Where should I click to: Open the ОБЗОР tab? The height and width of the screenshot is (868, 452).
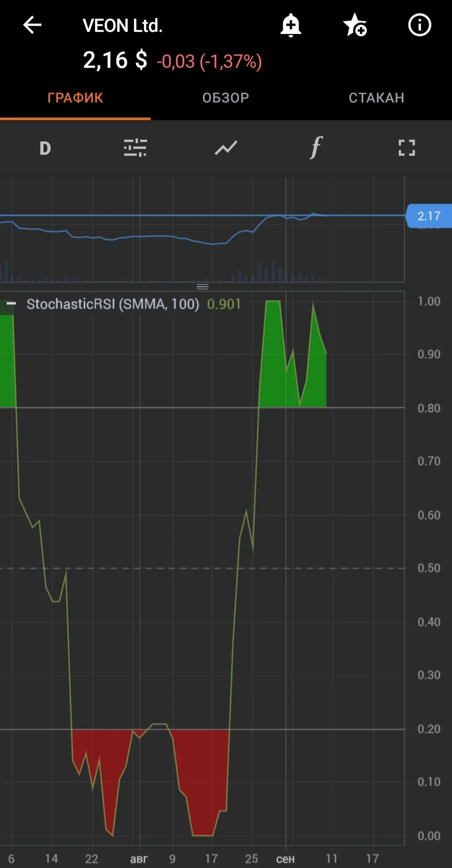(226, 98)
